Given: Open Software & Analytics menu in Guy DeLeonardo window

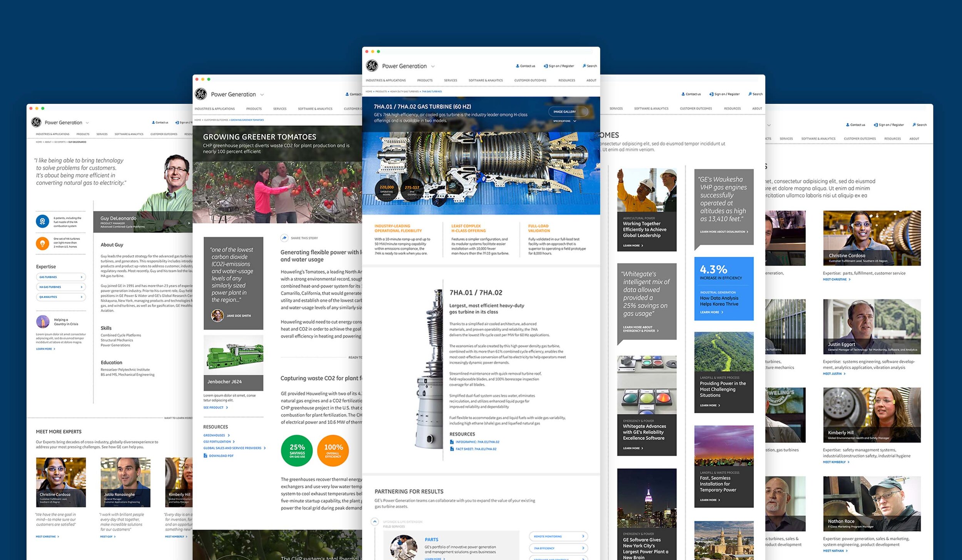Looking at the screenshot, I should click(129, 134).
